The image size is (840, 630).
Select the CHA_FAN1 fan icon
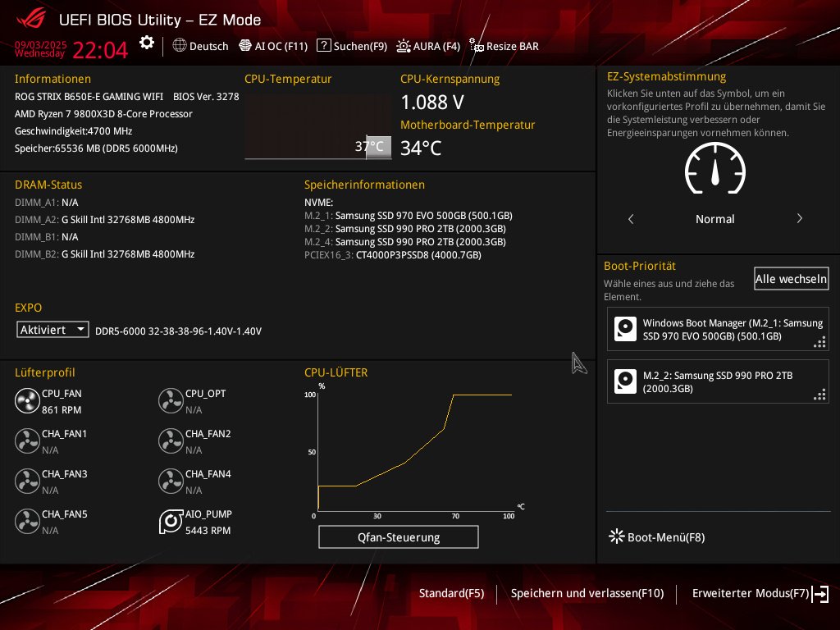point(27,441)
